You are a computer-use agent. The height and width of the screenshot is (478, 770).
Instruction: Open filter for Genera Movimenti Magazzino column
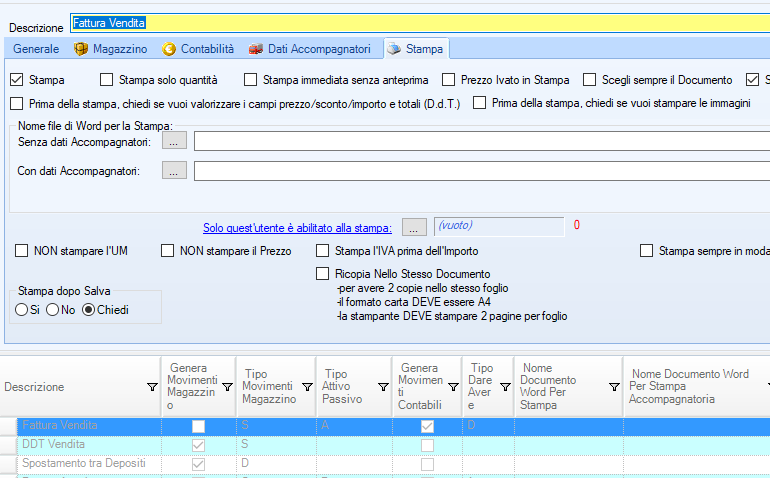click(x=227, y=387)
